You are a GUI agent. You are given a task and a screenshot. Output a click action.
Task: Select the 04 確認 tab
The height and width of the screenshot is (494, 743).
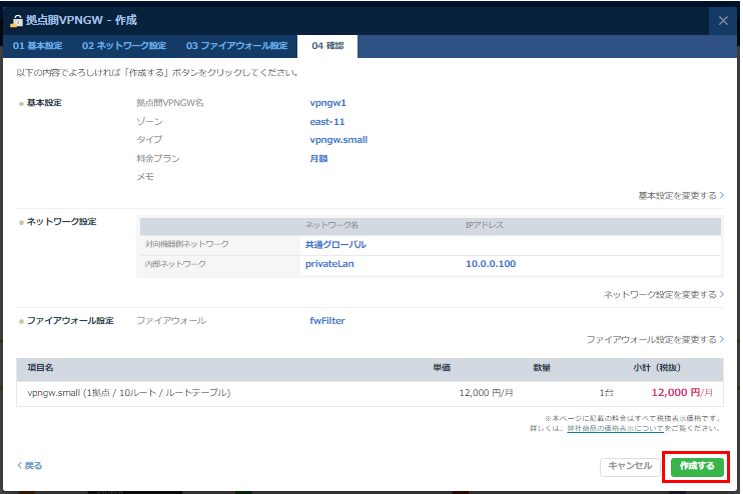pos(327,46)
